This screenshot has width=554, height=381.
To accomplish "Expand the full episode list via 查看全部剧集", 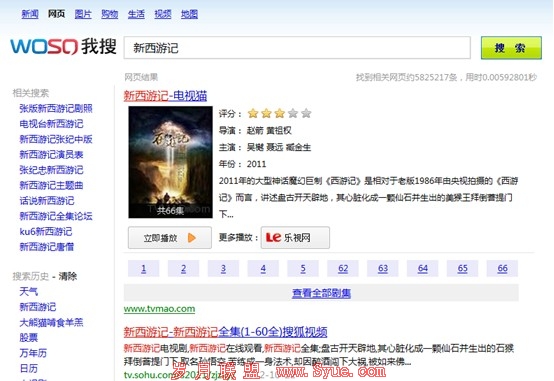I will (x=321, y=293).
